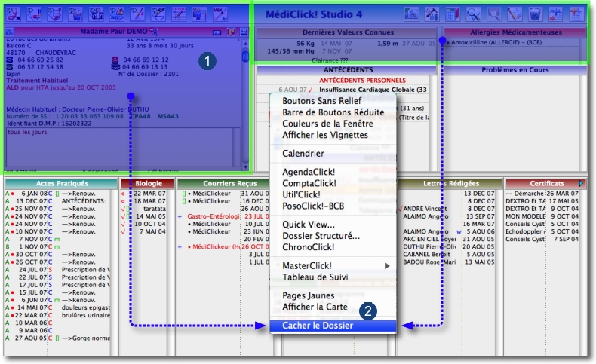This screenshot has height=364, width=596.
Task: Click the Biologie column header
Action: [148, 183]
